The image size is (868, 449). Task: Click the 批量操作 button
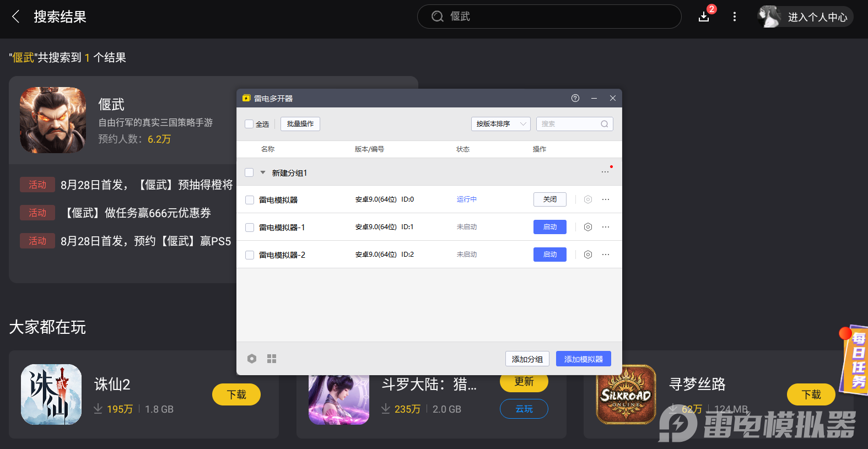300,124
